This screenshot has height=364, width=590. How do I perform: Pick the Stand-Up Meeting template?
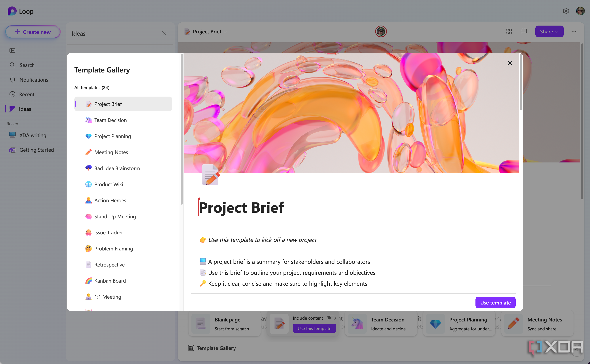[123, 217]
